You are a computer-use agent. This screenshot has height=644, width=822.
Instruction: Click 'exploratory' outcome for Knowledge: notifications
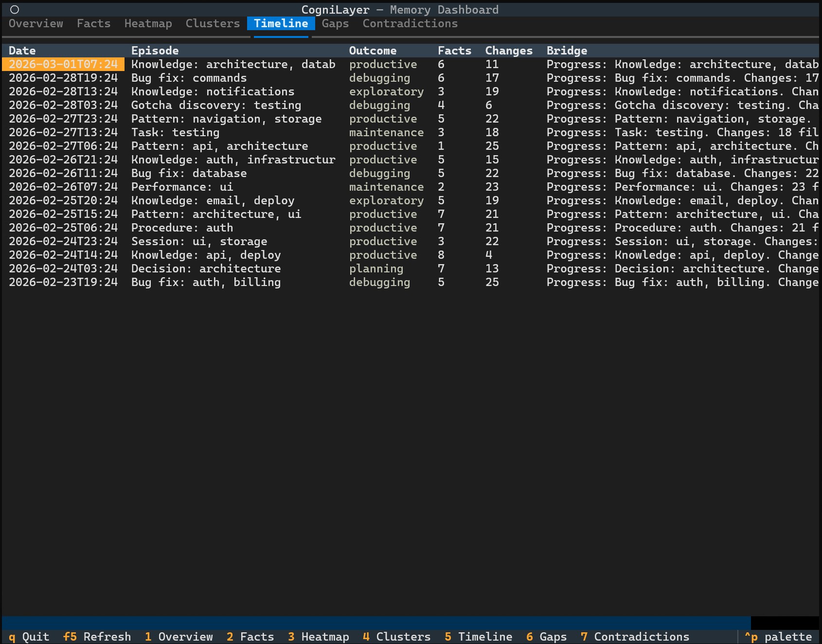386,91
